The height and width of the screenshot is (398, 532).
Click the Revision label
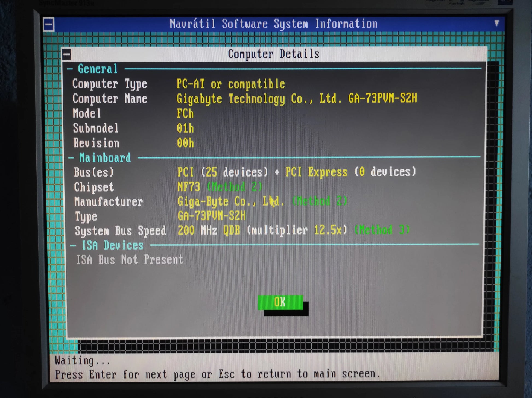pyautogui.click(x=96, y=143)
